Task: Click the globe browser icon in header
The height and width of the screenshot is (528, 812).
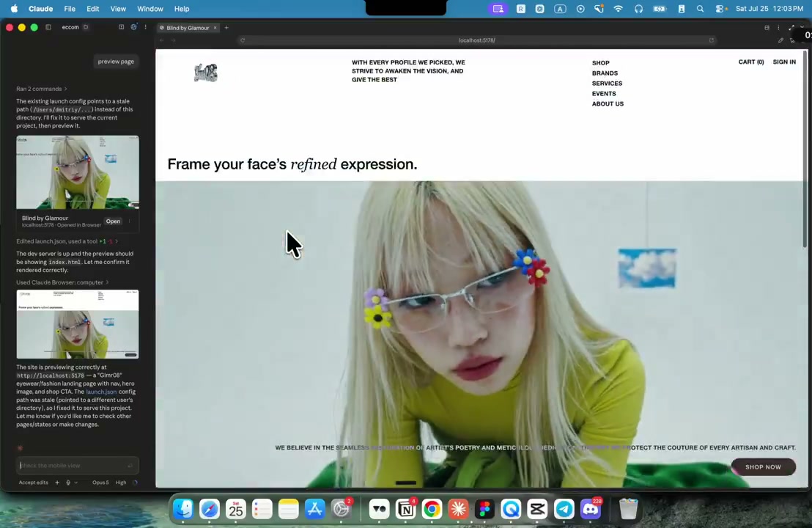Action: [x=133, y=27]
